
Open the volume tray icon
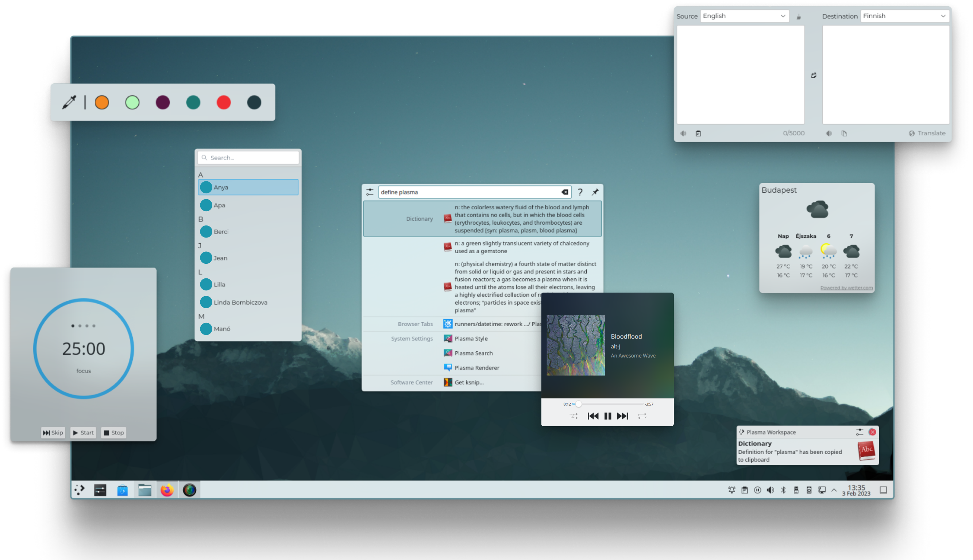click(x=770, y=490)
